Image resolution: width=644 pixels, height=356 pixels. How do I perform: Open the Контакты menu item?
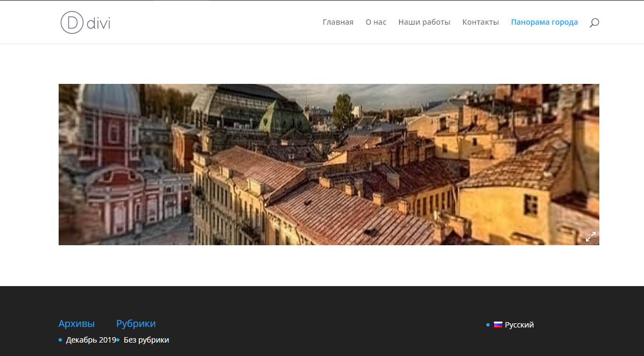480,22
